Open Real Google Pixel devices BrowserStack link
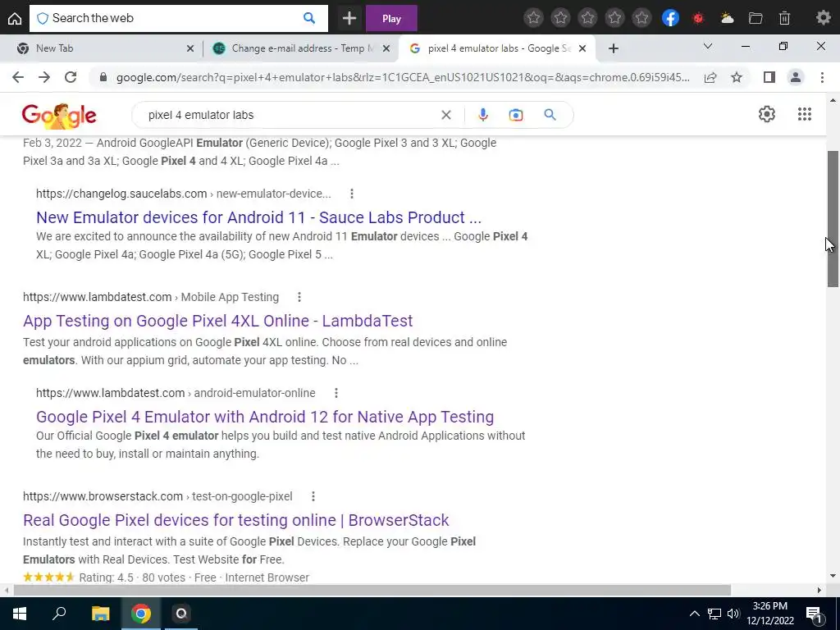Image resolution: width=840 pixels, height=630 pixels. [235, 519]
